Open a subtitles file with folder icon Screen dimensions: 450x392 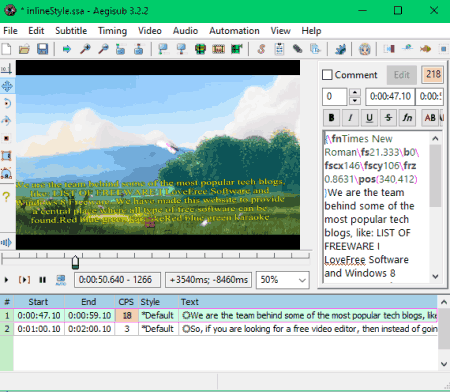click(24, 49)
